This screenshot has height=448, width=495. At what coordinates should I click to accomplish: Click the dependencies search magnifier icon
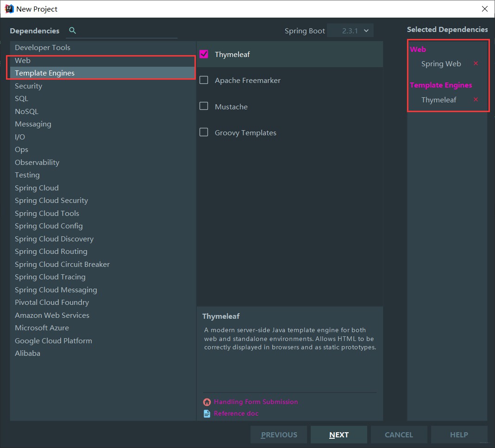pyautogui.click(x=72, y=30)
